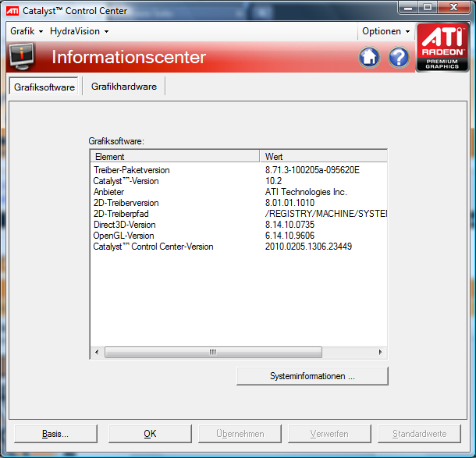This screenshot has height=458, width=476.
Task: Open Help via question mark icon
Action: pos(399,57)
